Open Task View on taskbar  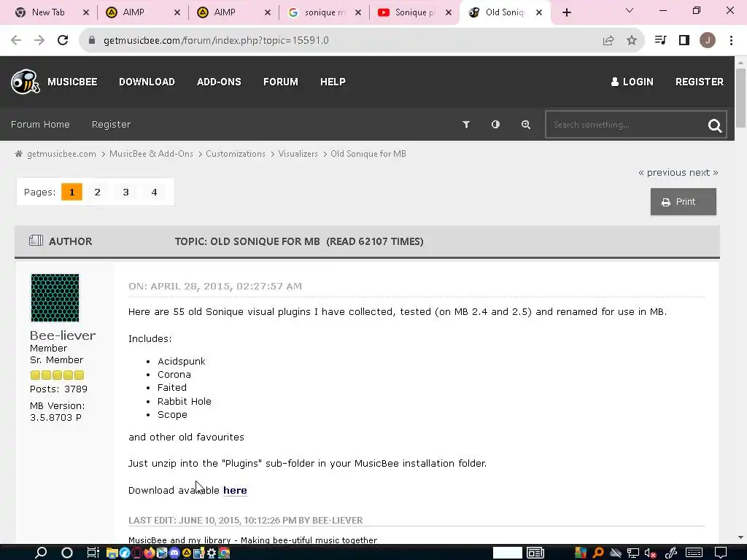click(93, 553)
